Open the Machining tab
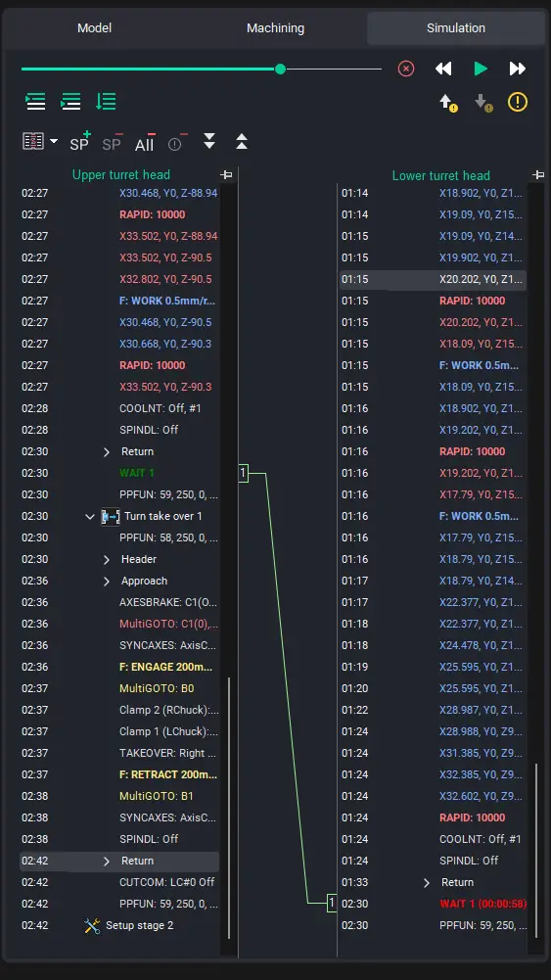 click(x=276, y=28)
